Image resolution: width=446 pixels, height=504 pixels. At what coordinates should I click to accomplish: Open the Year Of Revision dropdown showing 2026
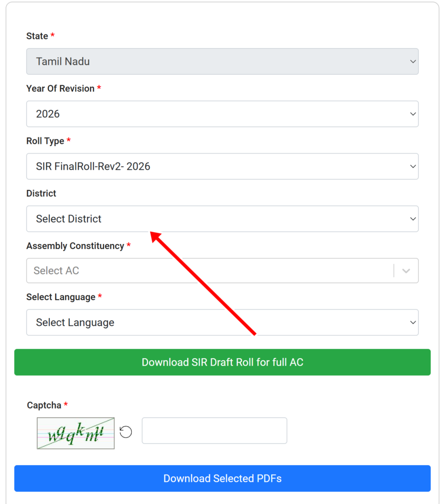click(222, 114)
